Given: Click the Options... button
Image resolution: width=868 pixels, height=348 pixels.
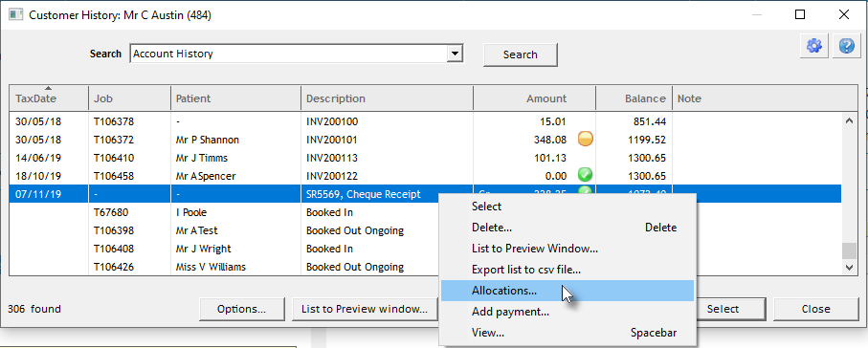Looking at the screenshot, I should pos(241,309).
